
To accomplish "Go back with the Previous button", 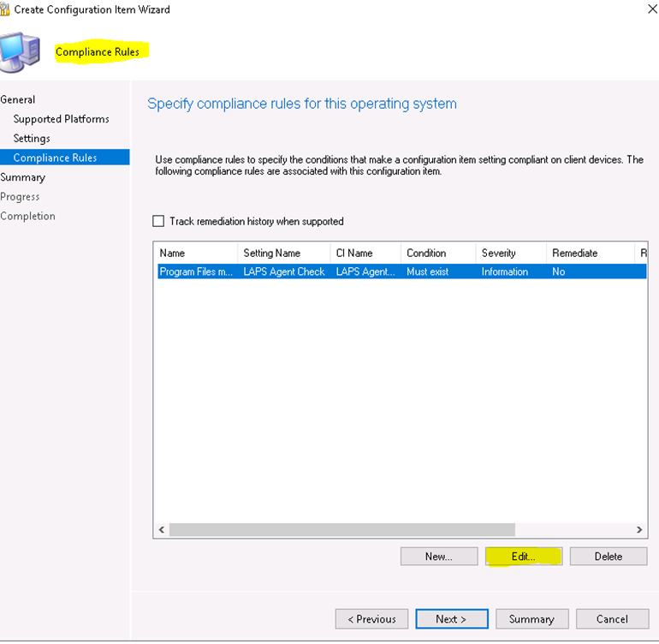I will pos(372,619).
